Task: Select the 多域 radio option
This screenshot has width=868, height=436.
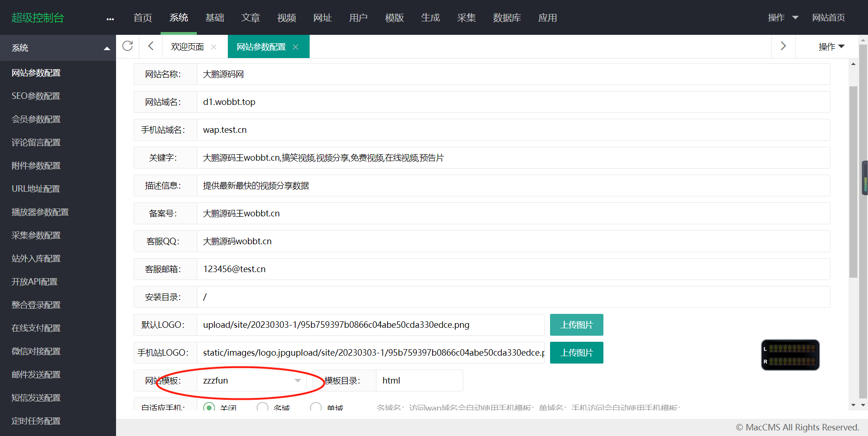Action: 262,407
